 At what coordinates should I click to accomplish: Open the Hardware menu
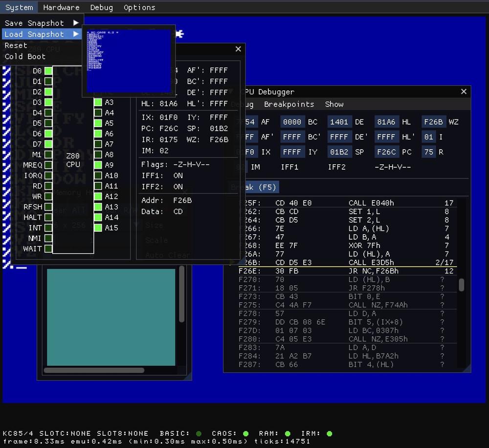pyautogui.click(x=61, y=7)
